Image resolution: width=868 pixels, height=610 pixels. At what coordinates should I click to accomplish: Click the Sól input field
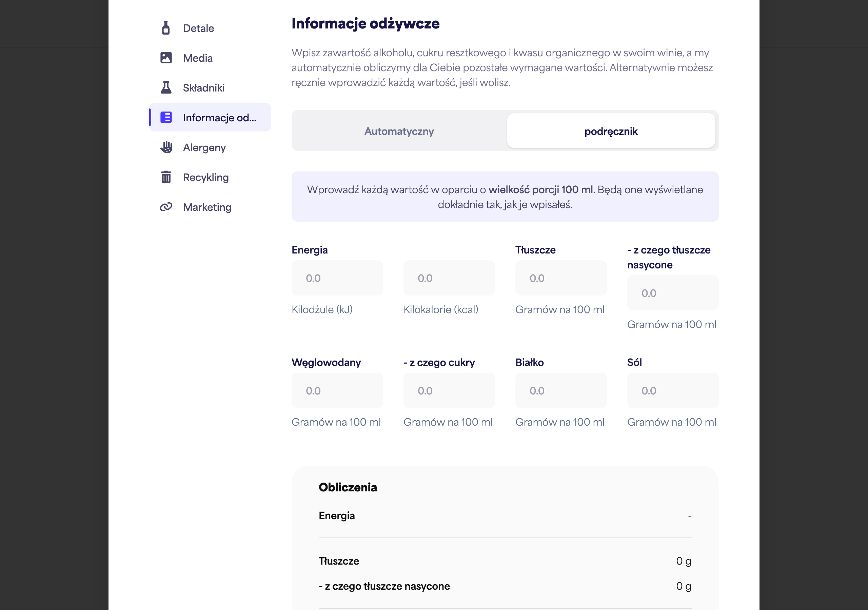click(x=673, y=390)
